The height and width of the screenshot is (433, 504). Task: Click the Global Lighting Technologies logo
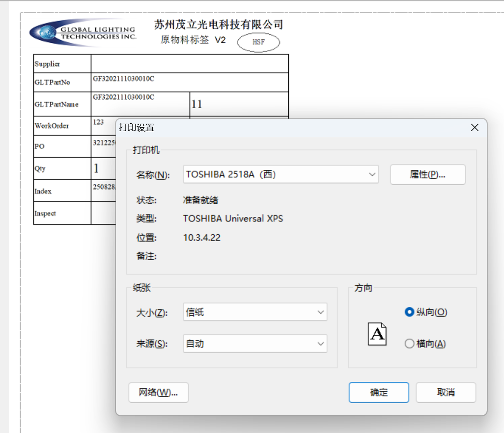click(83, 33)
